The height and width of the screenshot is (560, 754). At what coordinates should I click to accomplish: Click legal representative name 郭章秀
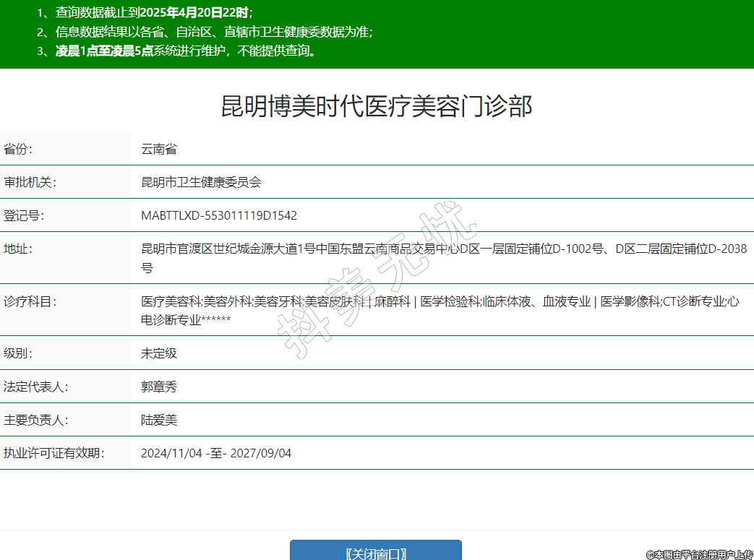click(159, 387)
